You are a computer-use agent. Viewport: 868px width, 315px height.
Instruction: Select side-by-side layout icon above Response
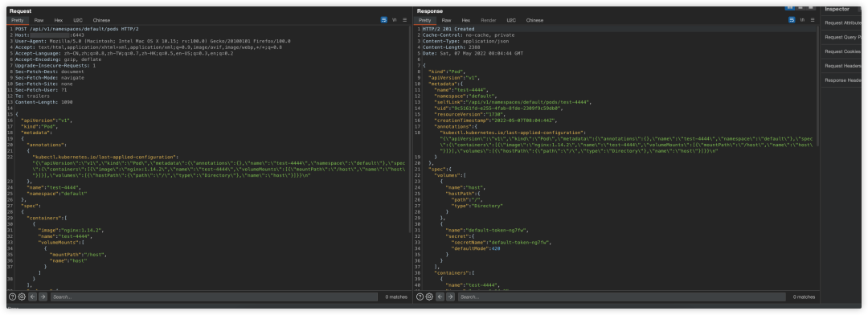click(791, 8)
